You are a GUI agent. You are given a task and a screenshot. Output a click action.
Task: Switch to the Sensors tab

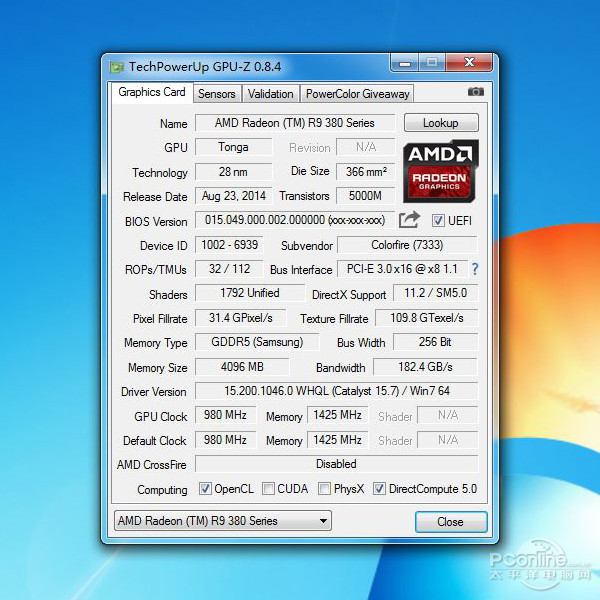[x=217, y=94]
